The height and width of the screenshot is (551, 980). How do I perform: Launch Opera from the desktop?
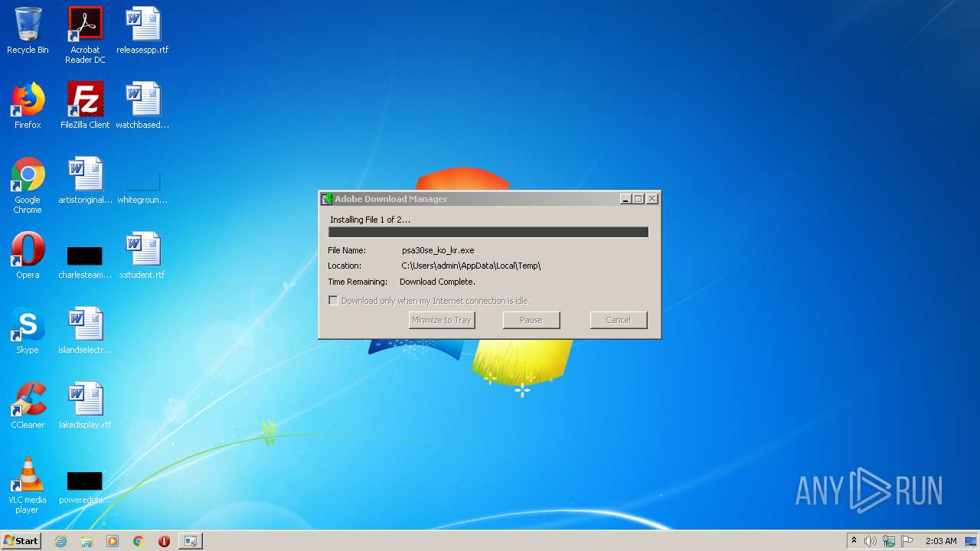pos(28,256)
